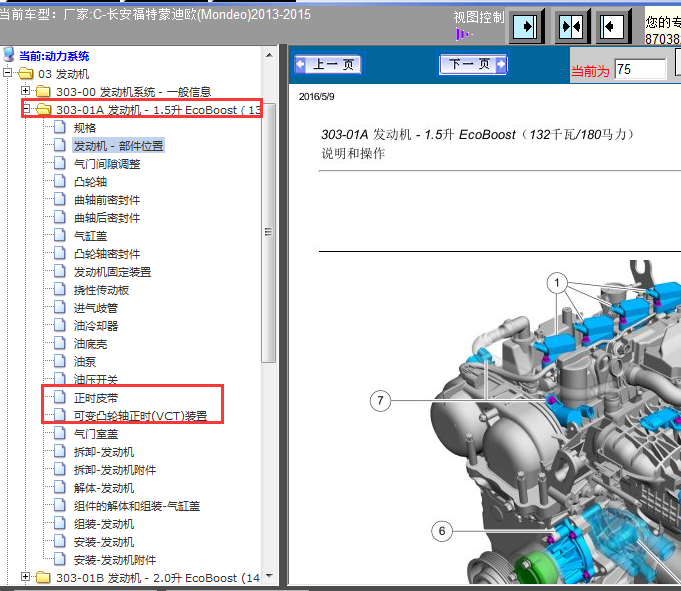Expand the 303-01B 发动机 2.0升 EcoBoost folder
Image resolution: width=681 pixels, height=591 pixels.
[x=25, y=577]
